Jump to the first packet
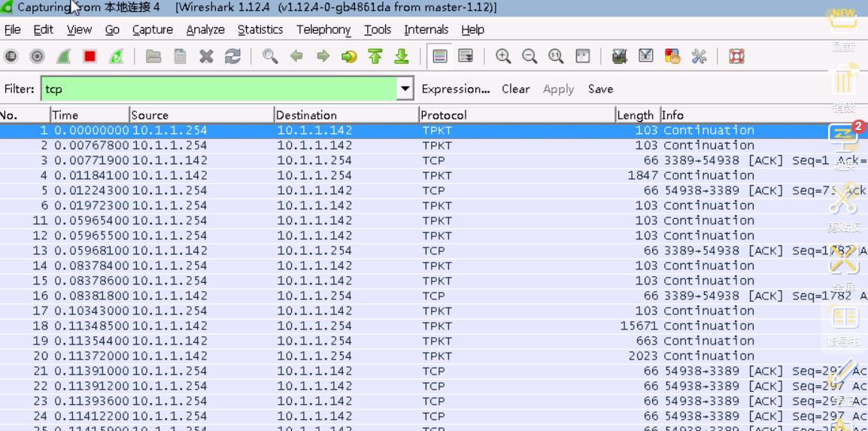This screenshot has width=868, height=431. pyautogui.click(x=376, y=56)
